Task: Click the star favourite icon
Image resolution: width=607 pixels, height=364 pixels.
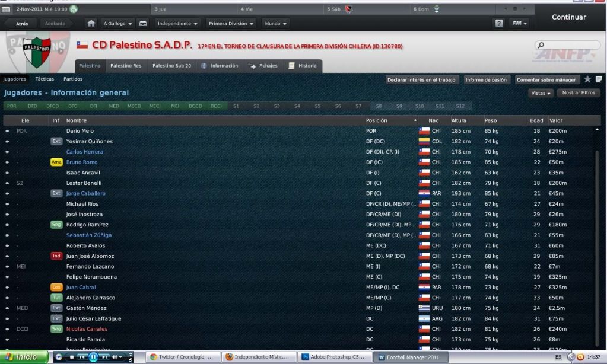Action: click(x=587, y=79)
